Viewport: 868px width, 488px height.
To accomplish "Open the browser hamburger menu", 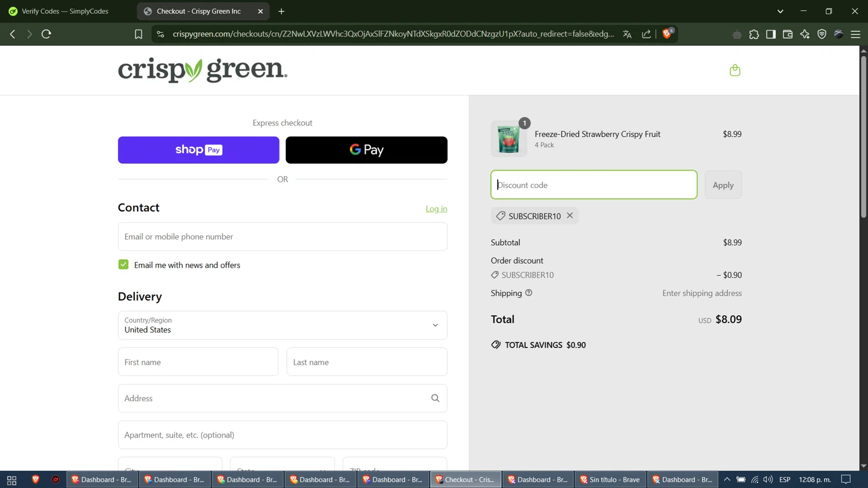I will pos(856,35).
